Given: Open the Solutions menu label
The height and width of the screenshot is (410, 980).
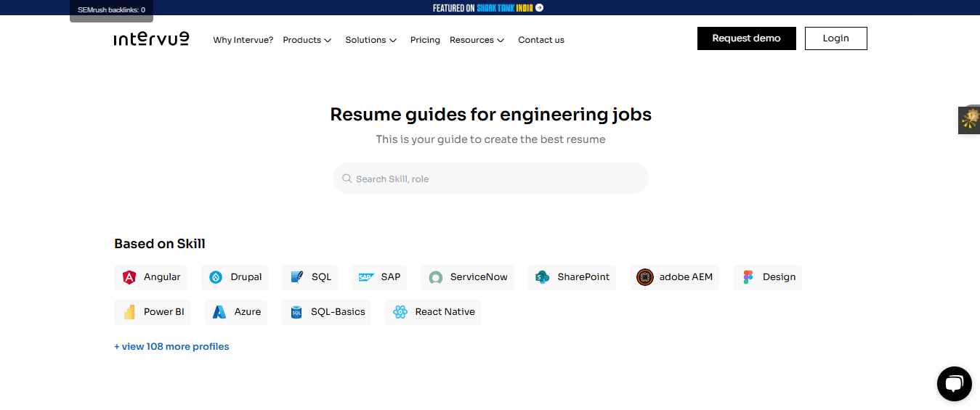Looking at the screenshot, I should pos(365,40).
